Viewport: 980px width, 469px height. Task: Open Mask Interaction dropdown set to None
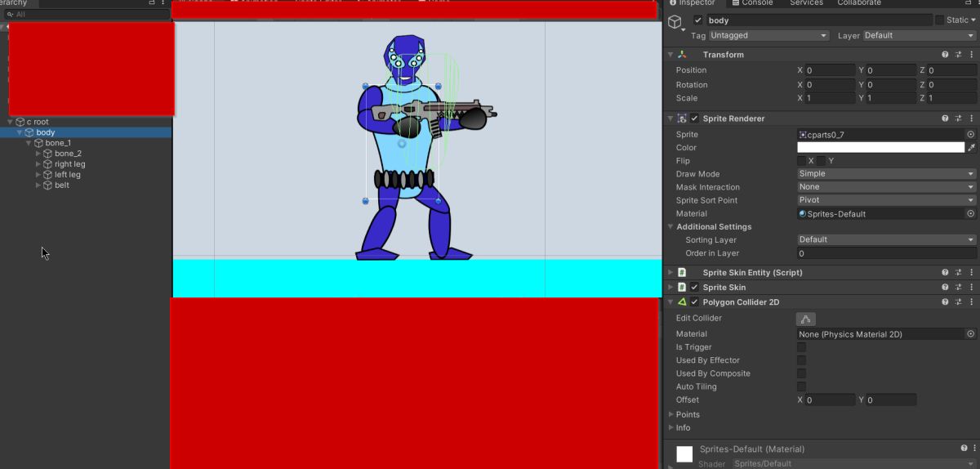tap(887, 187)
